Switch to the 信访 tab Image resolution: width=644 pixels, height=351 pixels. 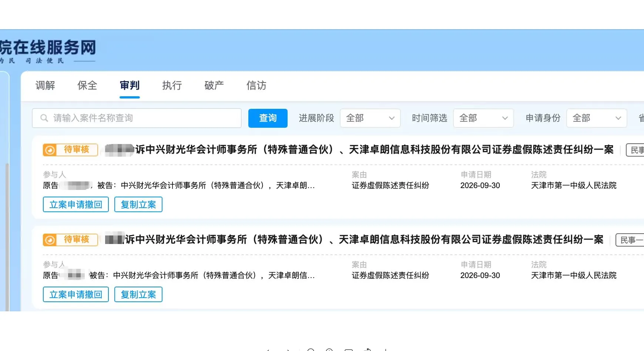256,86
